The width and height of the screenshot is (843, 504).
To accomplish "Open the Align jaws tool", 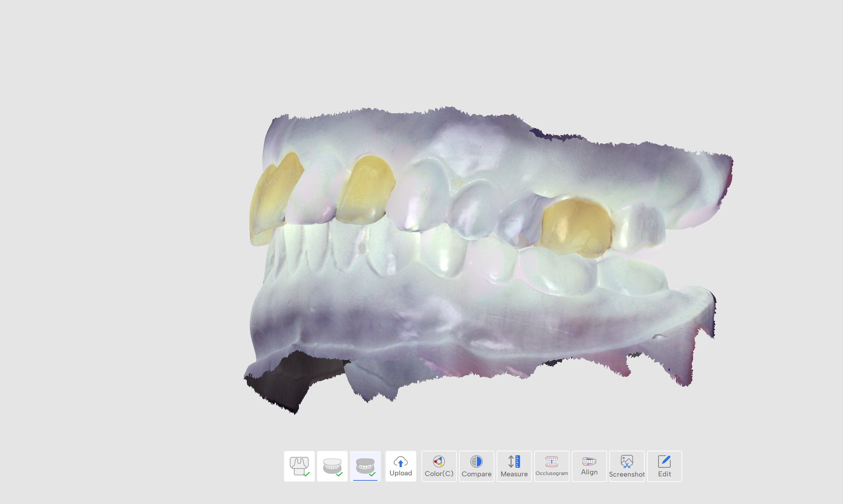I will pyautogui.click(x=589, y=466).
